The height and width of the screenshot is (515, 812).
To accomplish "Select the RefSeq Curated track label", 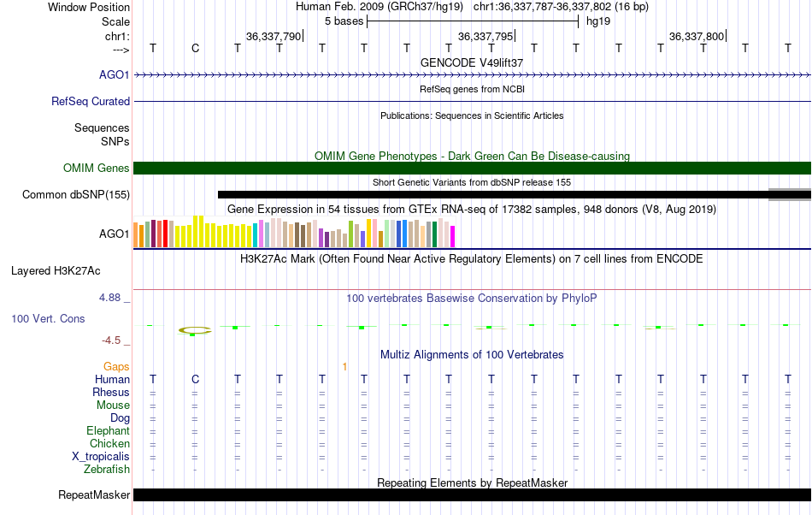I will [91, 101].
